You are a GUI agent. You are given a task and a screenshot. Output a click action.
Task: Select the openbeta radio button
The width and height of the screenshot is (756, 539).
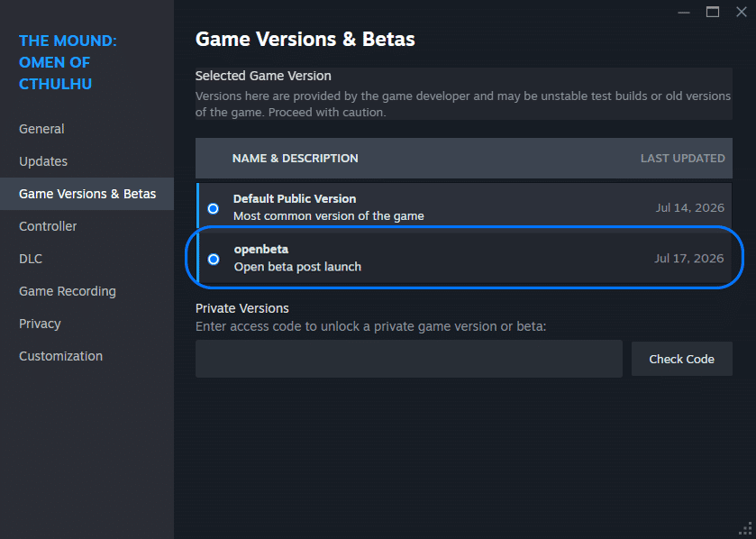point(214,260)
